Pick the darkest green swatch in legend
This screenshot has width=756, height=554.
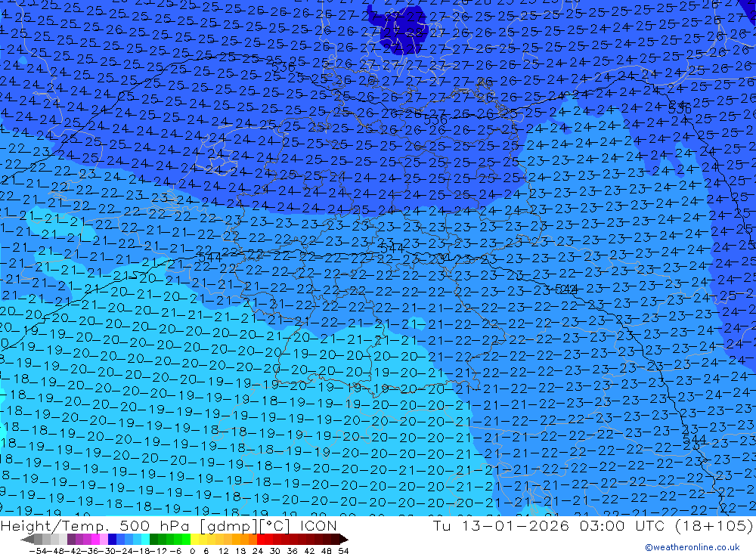click(x=153, y=540)
